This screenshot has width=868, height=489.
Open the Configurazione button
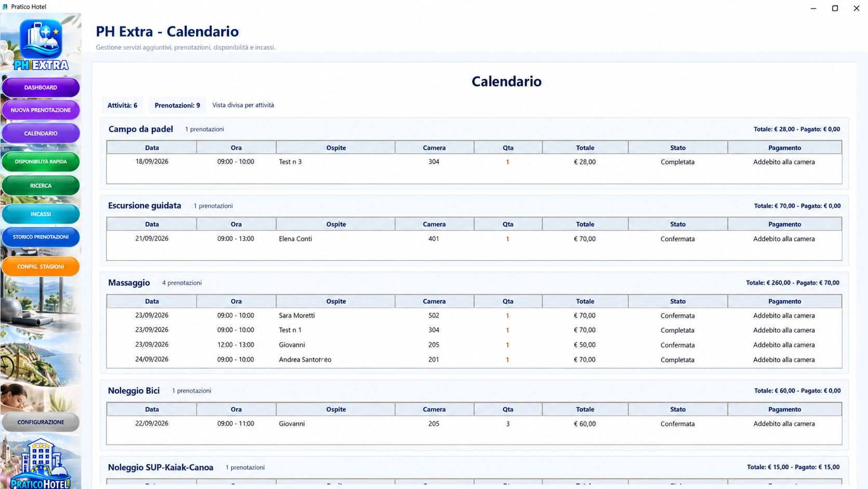[40, 422]
